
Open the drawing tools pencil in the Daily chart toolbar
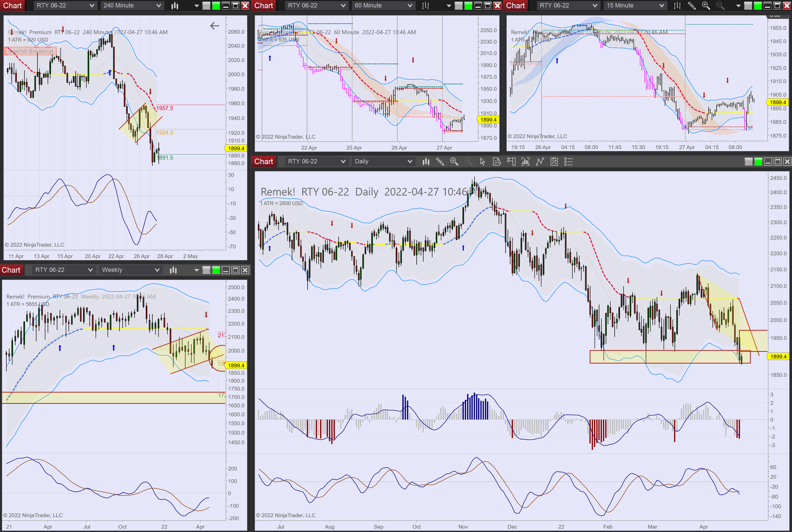coord(440,161)
